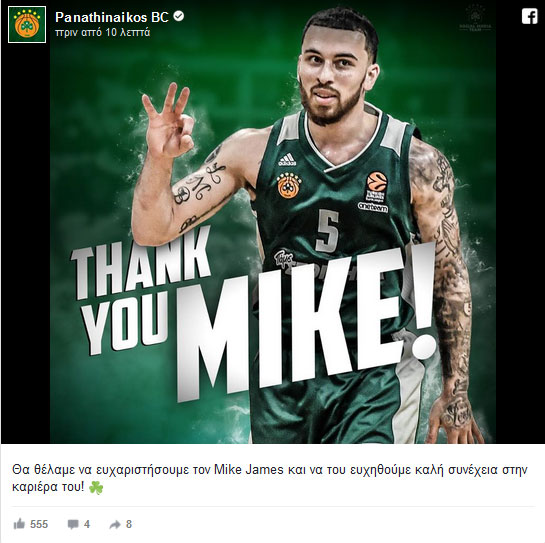This screenshot has height=543, width=545.
Task: Click the shamrock emoji in the caption
Action: tap(96, 487)
